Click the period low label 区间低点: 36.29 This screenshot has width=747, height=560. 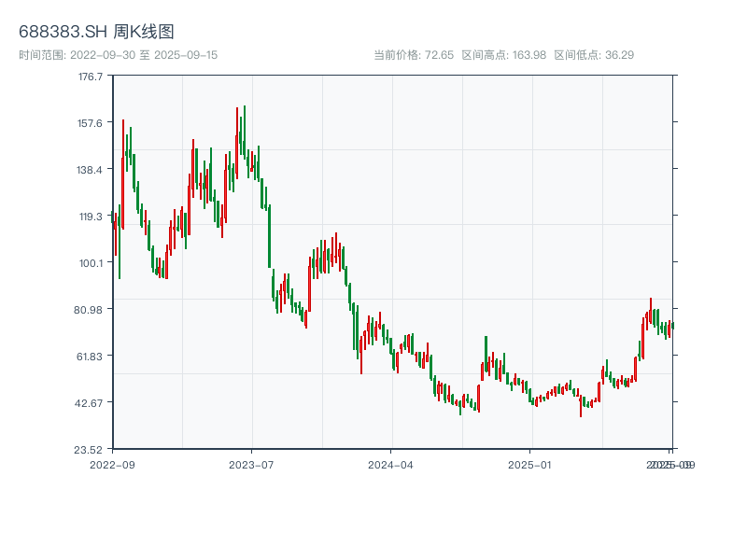tap(594, 55)
